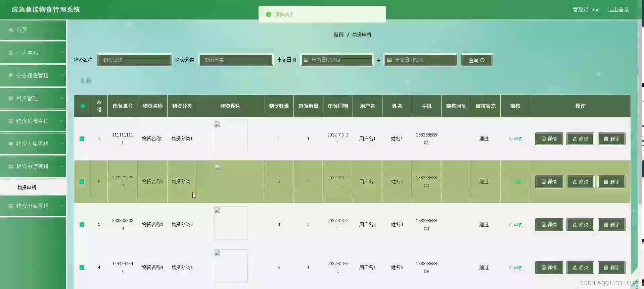Click the icon beside 物资信息管理
The width and height of the screenshot is (644, 289).
(x=11, y=121)
